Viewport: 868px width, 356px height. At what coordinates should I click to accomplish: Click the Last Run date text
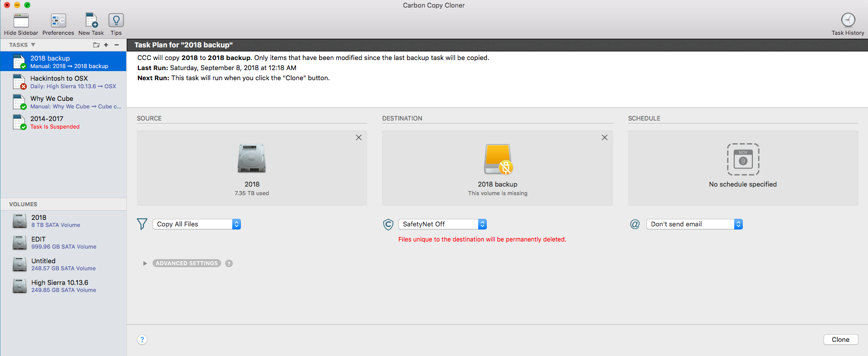pos(233,68)
